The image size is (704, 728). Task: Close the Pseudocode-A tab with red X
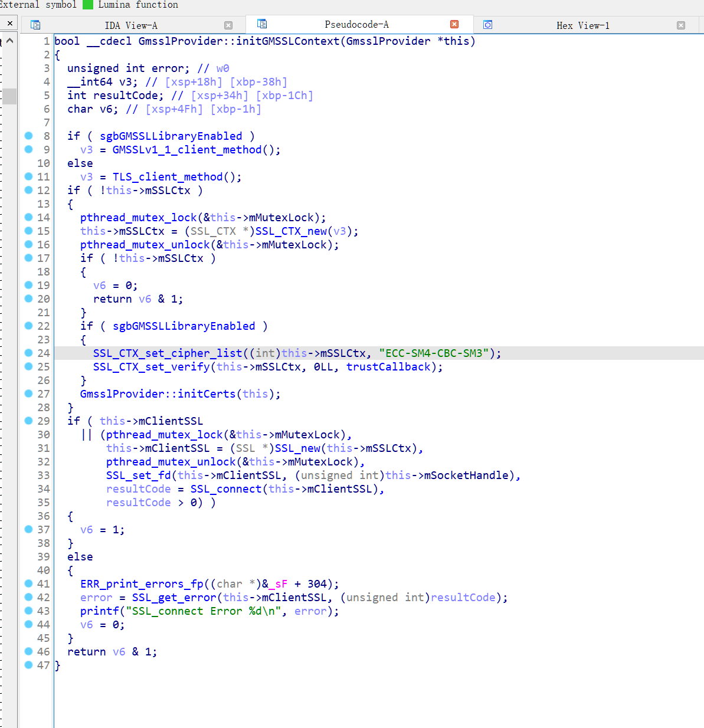[x=454, y=24]
